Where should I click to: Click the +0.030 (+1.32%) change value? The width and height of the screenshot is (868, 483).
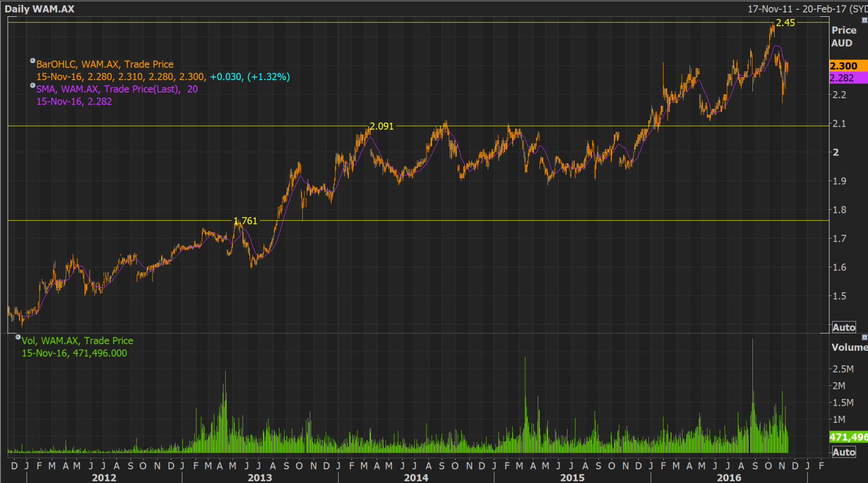[x=250, y=77]
